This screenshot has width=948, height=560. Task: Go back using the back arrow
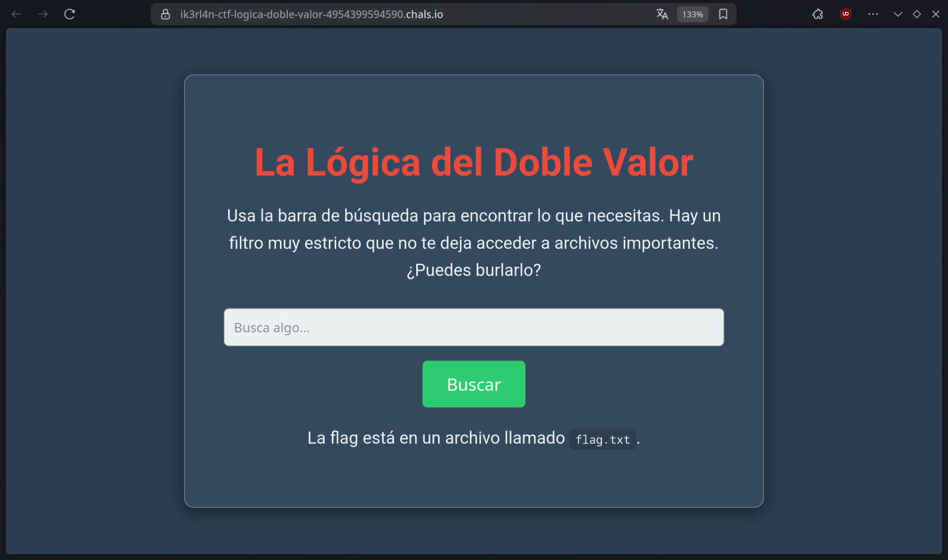(16, 14)
